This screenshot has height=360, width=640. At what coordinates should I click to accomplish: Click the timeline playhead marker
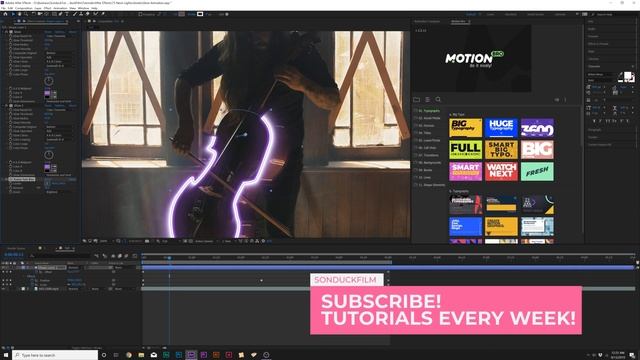(169, 258)
